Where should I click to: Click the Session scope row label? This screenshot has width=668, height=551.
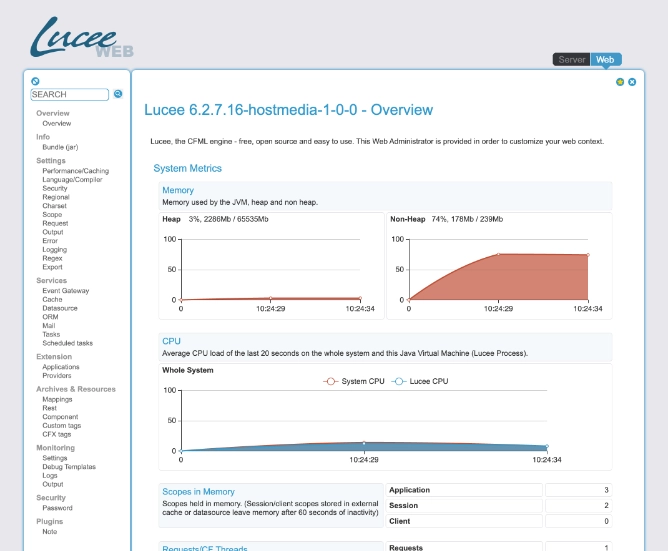403,505
